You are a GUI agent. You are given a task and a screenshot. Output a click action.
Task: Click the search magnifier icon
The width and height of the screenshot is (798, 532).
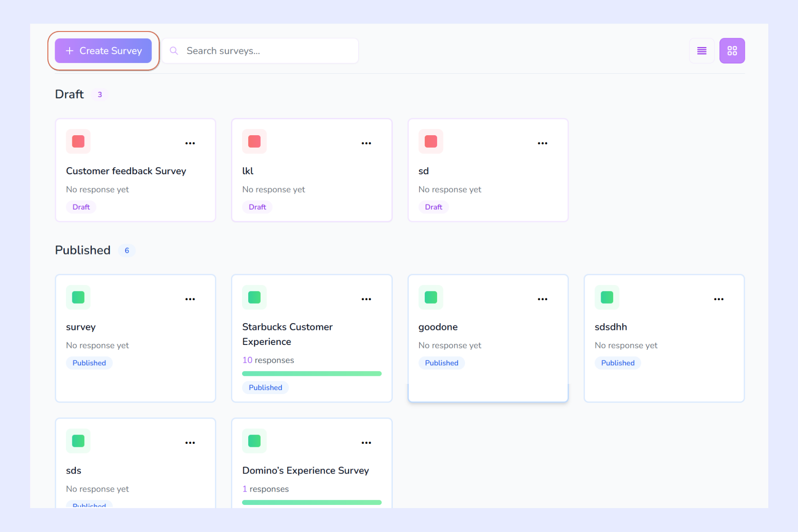pos(173,51)
